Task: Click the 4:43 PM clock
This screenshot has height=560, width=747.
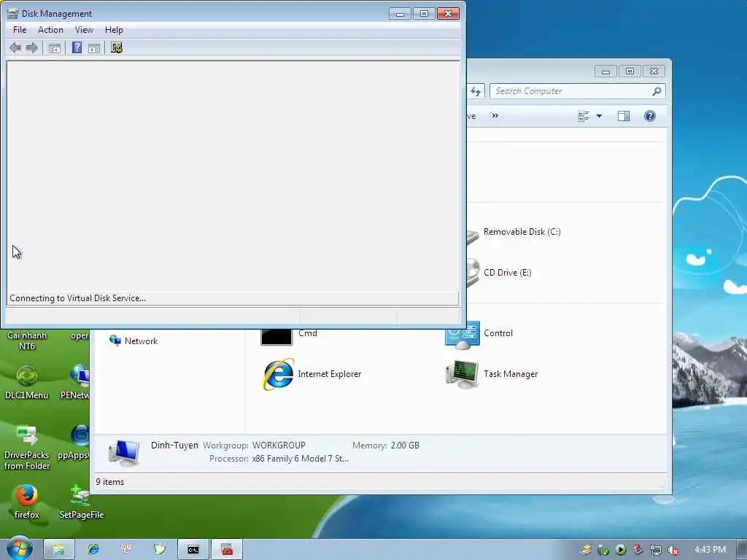Action: [710, 550]
